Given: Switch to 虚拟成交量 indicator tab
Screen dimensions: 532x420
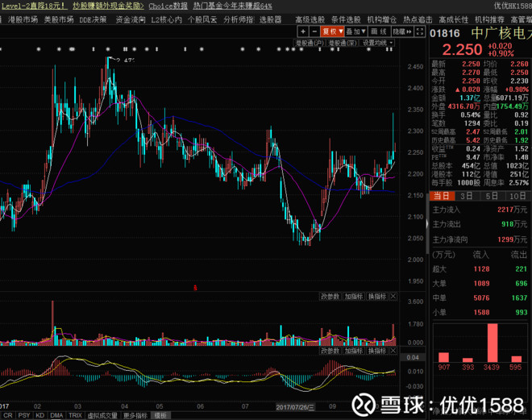Looking at the screenshot, I should (102, 416).
